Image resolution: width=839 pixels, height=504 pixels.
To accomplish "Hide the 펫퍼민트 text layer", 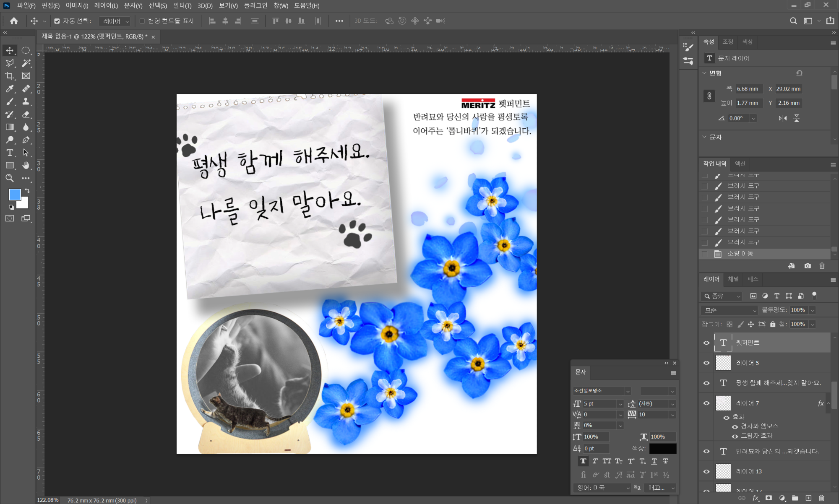I will pos(706,343).
